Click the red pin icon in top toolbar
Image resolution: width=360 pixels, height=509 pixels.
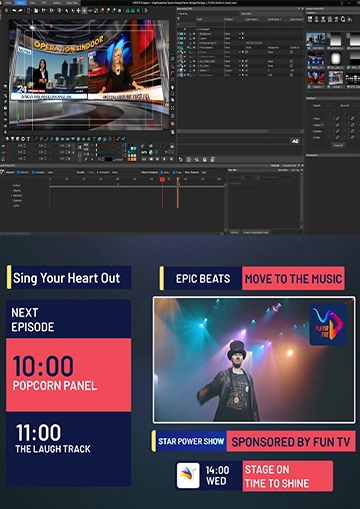click(x=102, y=11)
